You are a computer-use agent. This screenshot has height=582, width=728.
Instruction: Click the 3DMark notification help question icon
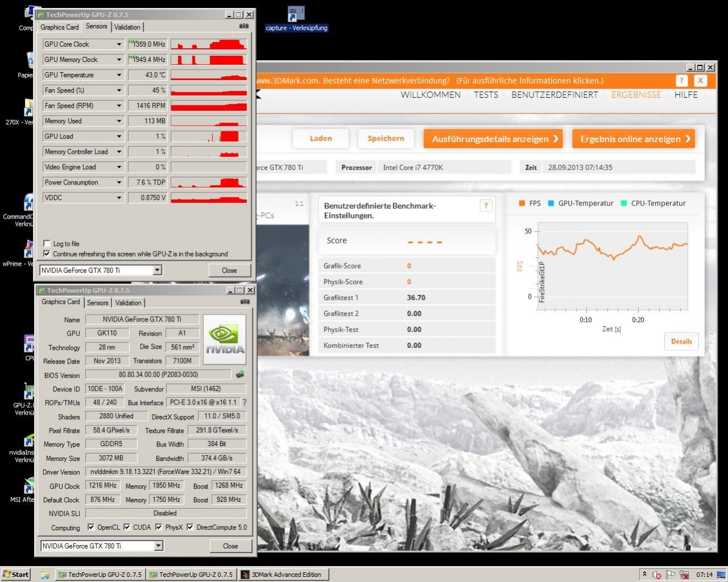pos(681,81)
